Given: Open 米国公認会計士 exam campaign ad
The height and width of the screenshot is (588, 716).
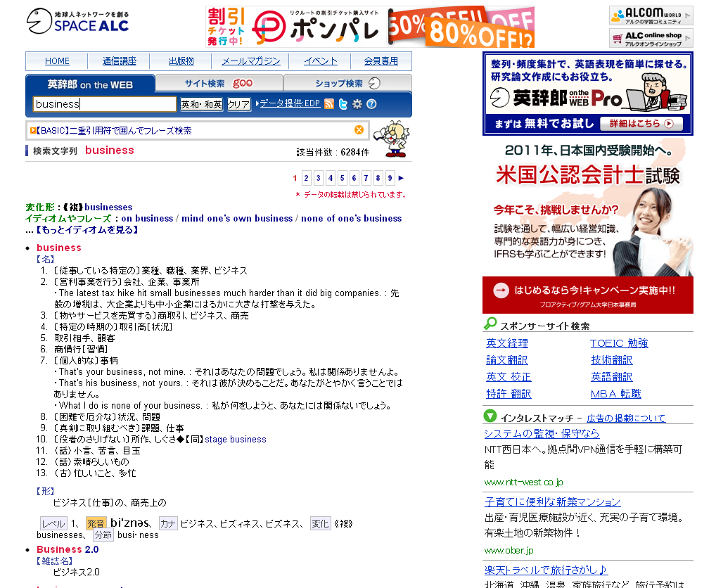Looking at the screenshot, I should (588, 226).
